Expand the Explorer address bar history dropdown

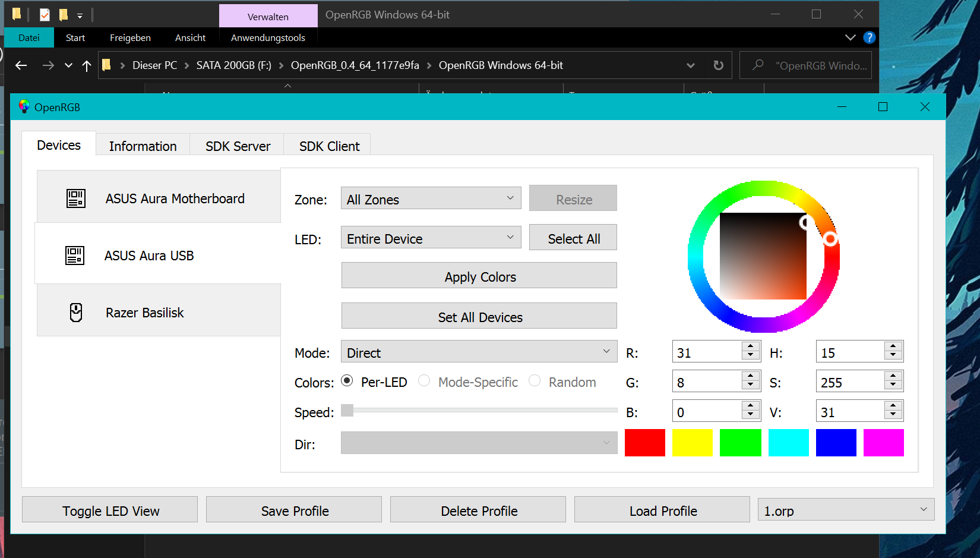coord(691,65)
